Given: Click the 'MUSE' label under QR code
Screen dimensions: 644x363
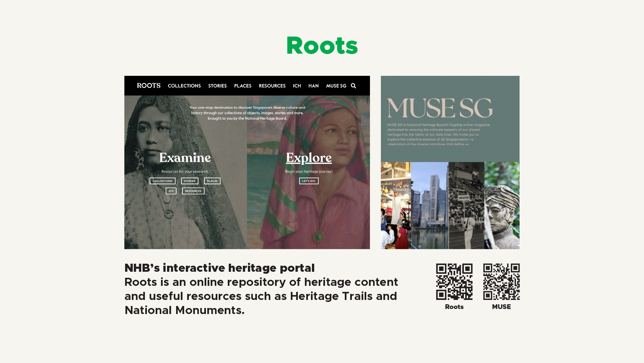Looking at the screenshot, I should pos(501,307).
